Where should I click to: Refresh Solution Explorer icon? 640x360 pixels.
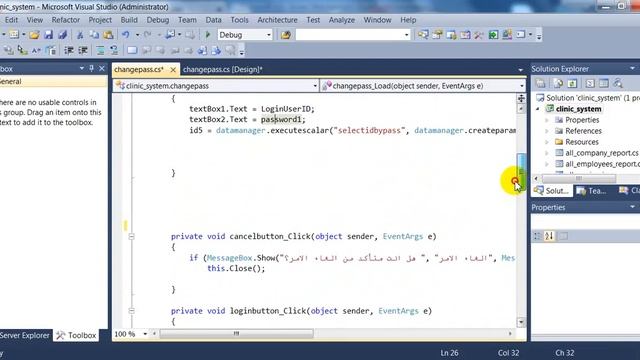pos(572,84)
